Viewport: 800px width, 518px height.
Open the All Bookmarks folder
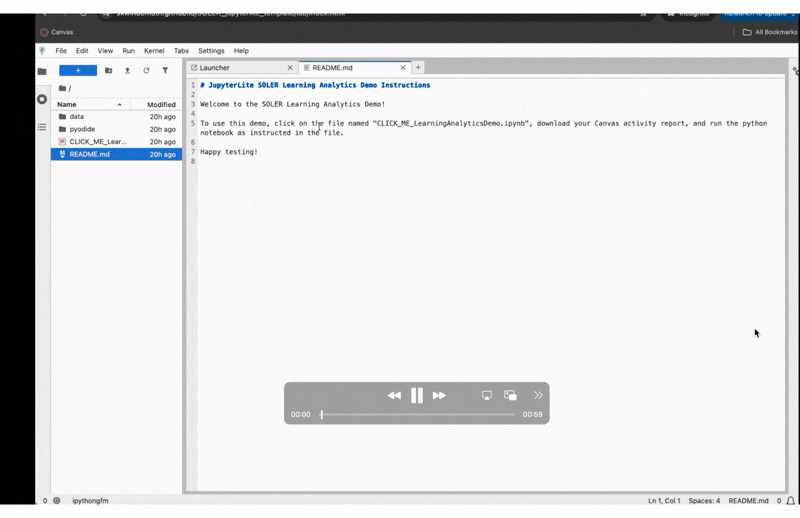pyautogui.click(x=769, y=32)
